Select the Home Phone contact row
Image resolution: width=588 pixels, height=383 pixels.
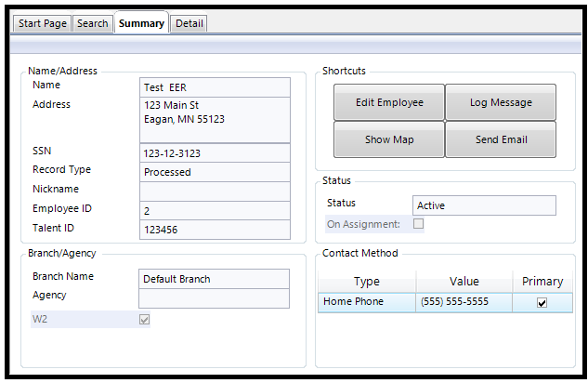tap(366, 302)
